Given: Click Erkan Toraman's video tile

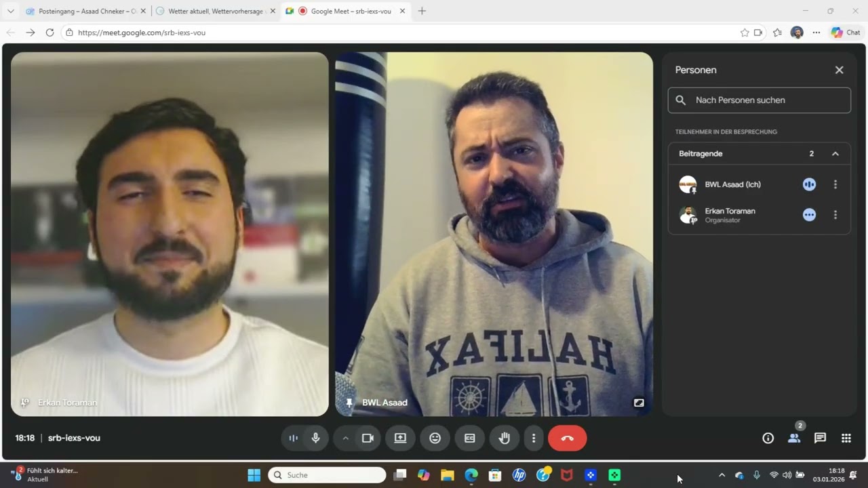Looking at the screenshot, I should (170, 234).
